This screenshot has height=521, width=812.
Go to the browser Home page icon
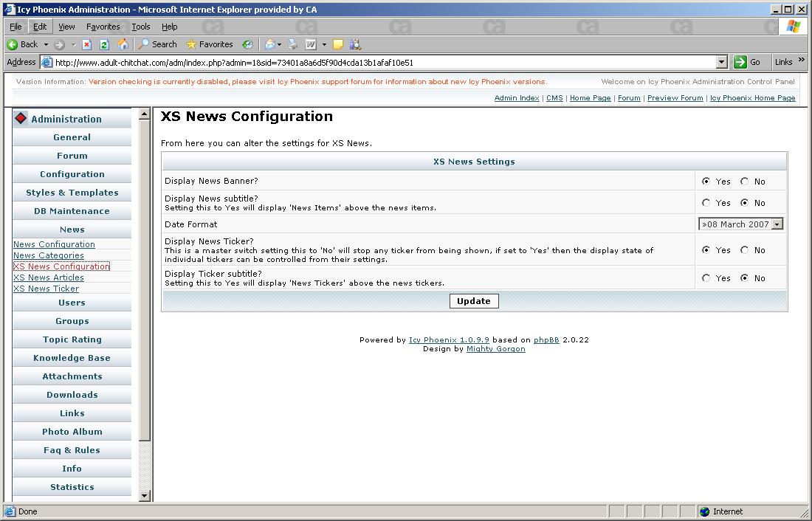(x=123, y=44)
